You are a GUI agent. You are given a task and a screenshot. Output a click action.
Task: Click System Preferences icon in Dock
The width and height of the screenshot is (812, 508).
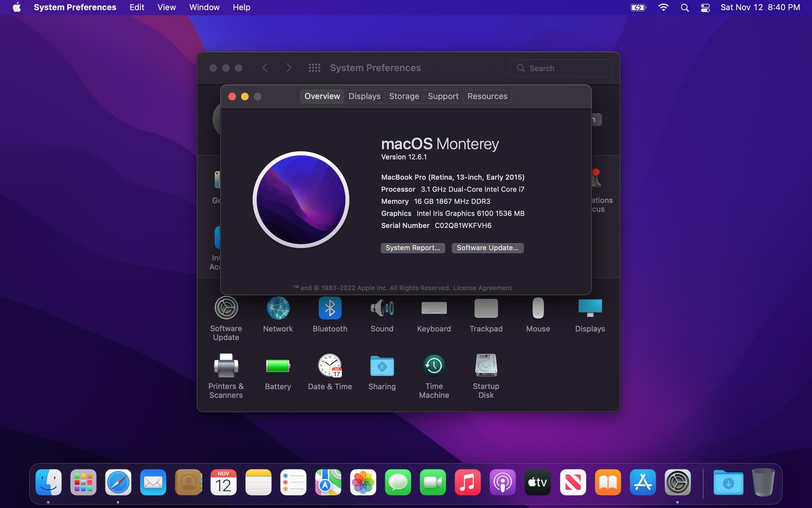pos(678,482)
